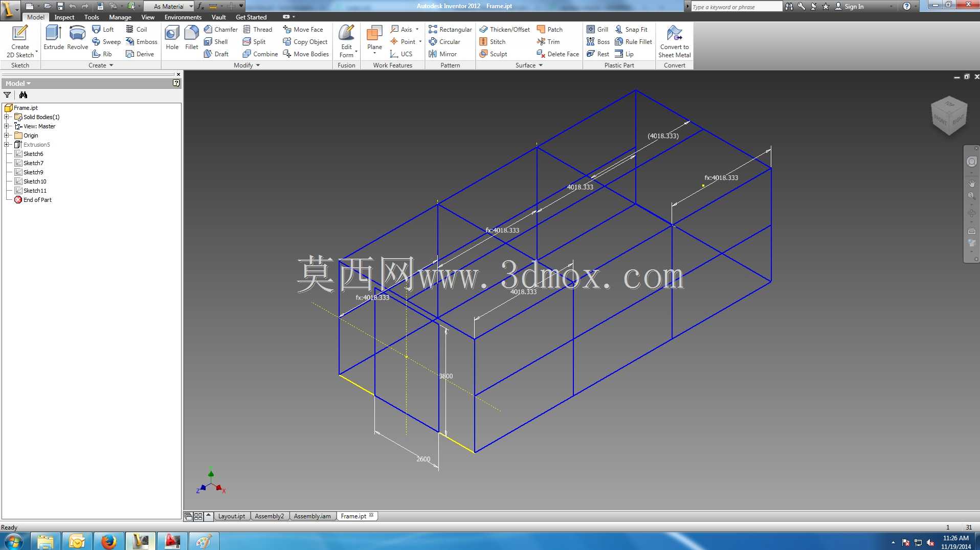Viewport: 980px width, 550px height.
Task: Open the Create panel dropdown
Action: pos(101,65)
